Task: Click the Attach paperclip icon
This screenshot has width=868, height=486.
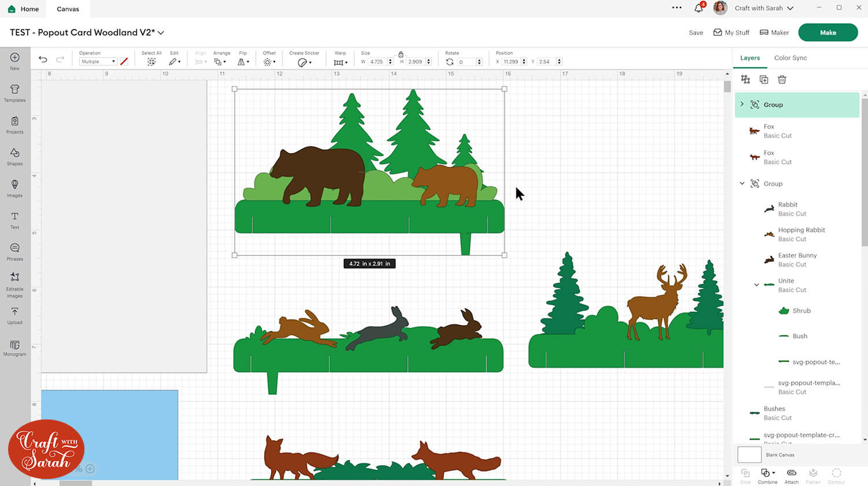Action: tap(791, 473)
